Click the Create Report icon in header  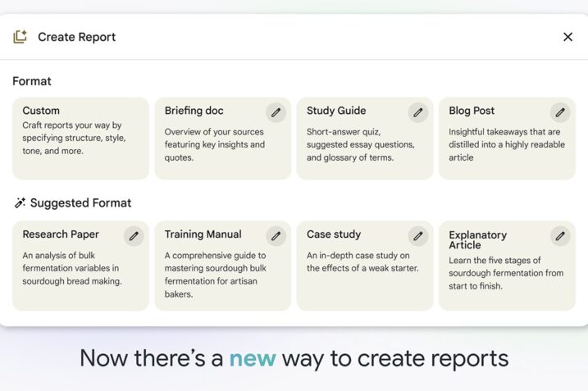(x=21, y=37)
